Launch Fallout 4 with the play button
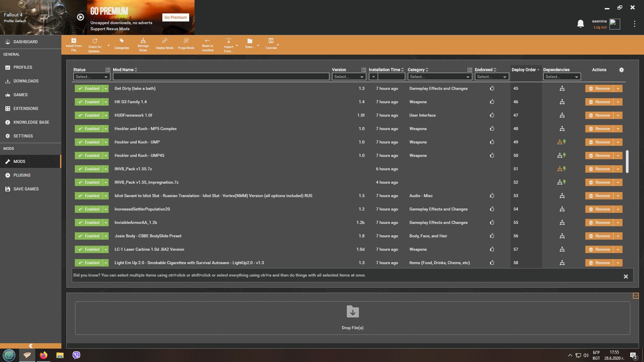The height and width of the screenshot is (362, 644). coord(80,17)
